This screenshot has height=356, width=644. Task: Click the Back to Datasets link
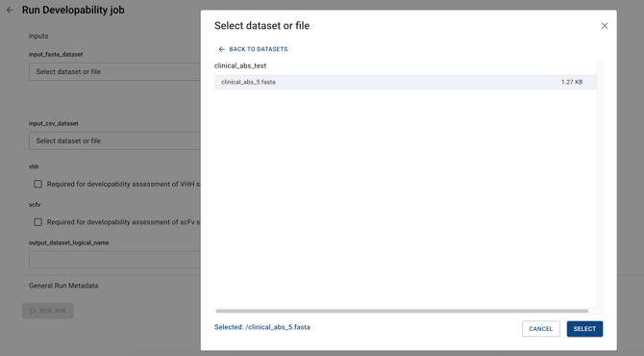(253, 49)
